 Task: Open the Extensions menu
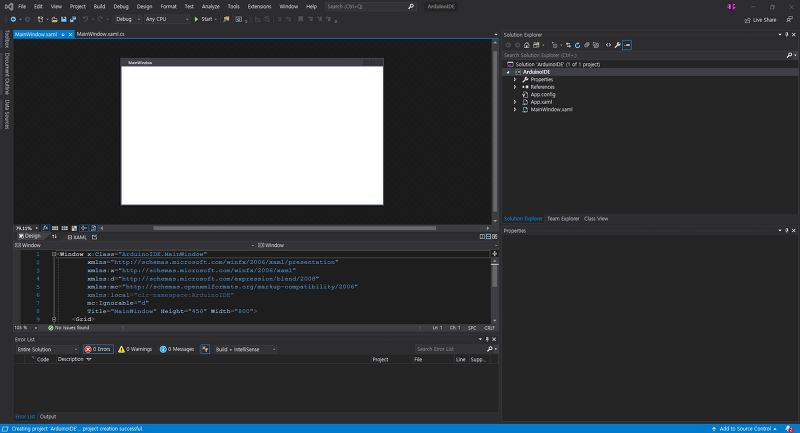click(259, 7)
